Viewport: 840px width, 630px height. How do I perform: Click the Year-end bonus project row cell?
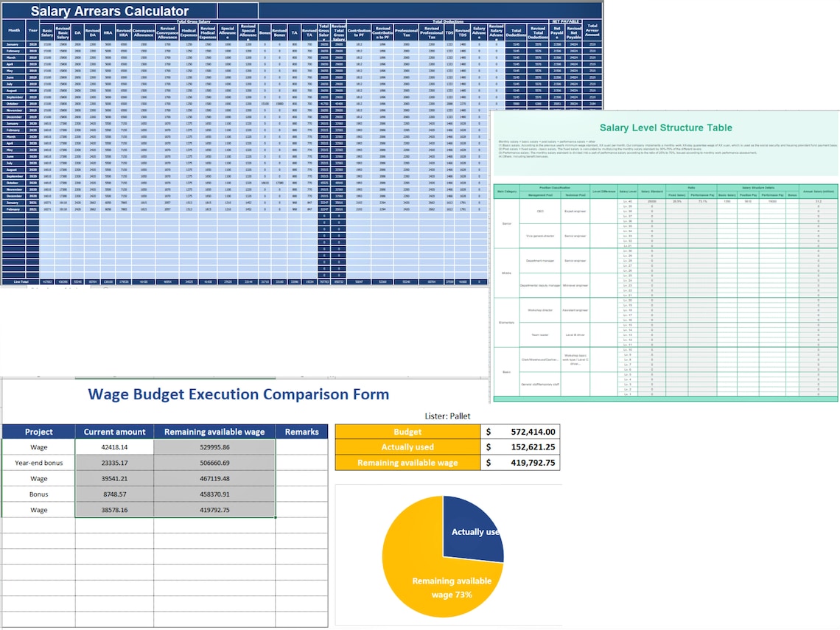point(38,463)
